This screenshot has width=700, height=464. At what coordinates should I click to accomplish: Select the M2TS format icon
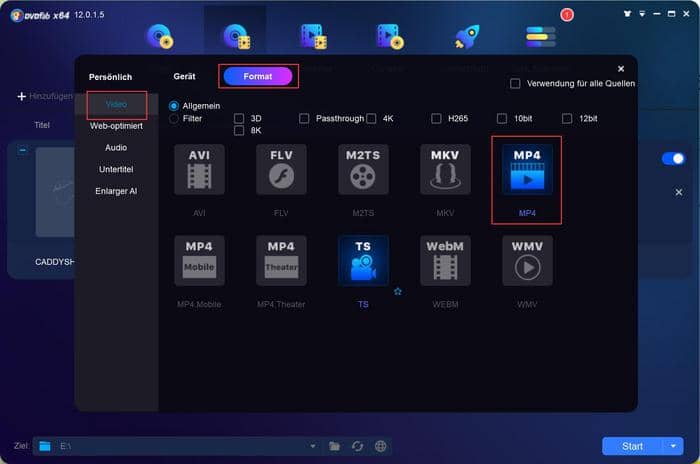tap(363, 169)
